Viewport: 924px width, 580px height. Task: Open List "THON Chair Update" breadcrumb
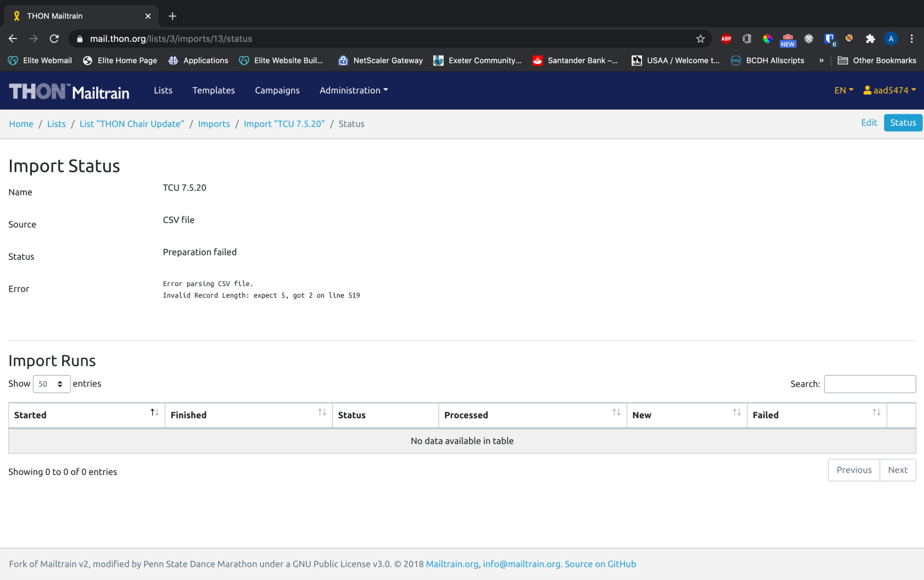132,124
